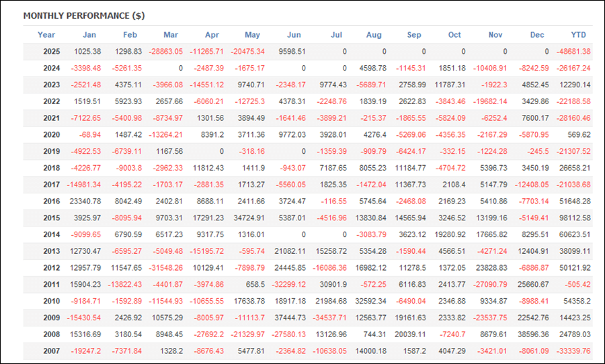
Task: Select the Jun column header
Action: pyautogui.click(x=294, y=35)
